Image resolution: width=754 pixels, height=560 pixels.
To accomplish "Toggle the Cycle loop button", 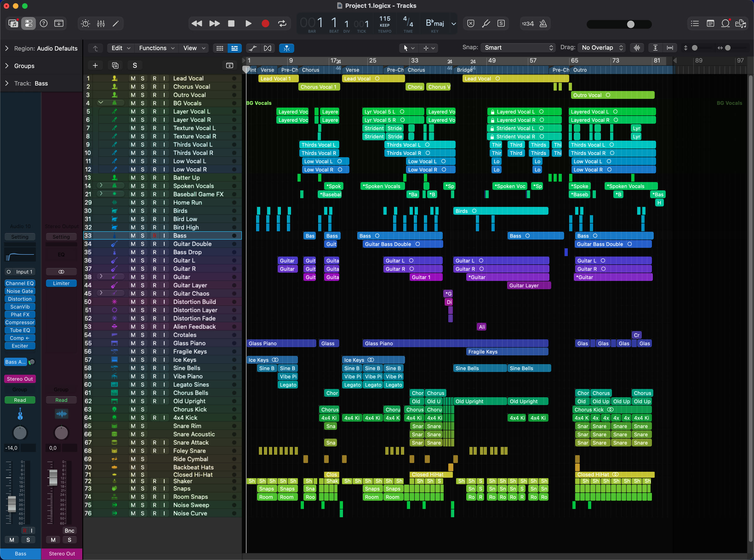I will tap(282, 23).
